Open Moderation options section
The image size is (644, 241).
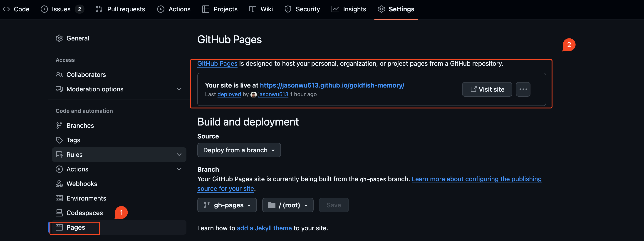pyautogui.click(x=119, y=89)
